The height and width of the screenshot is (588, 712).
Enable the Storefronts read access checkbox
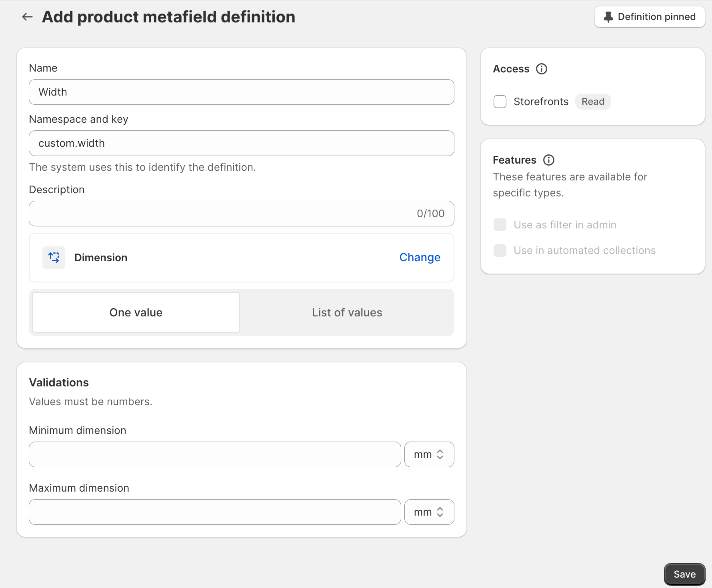click(x=500, y=102)
